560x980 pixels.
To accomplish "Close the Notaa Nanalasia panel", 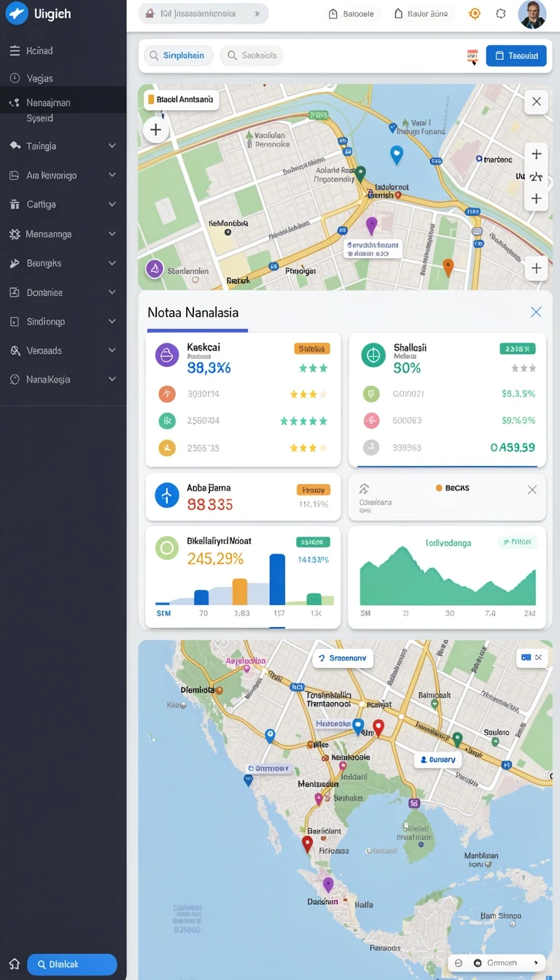I will coord(536,312).
